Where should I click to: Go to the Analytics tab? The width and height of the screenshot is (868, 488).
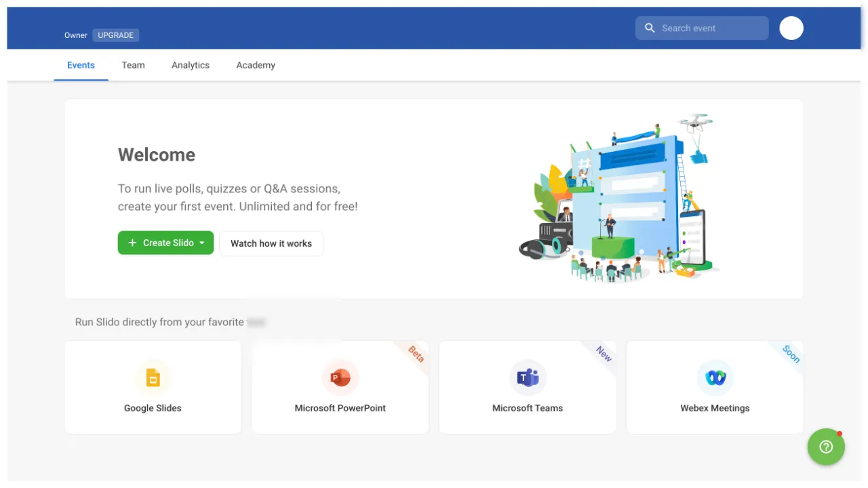click(x=191, y=65)
